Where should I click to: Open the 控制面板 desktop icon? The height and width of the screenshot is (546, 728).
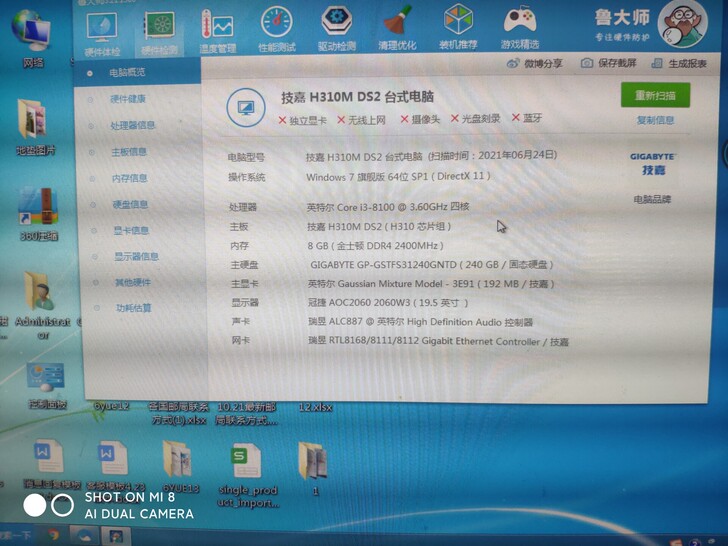[x=46, y=385]
